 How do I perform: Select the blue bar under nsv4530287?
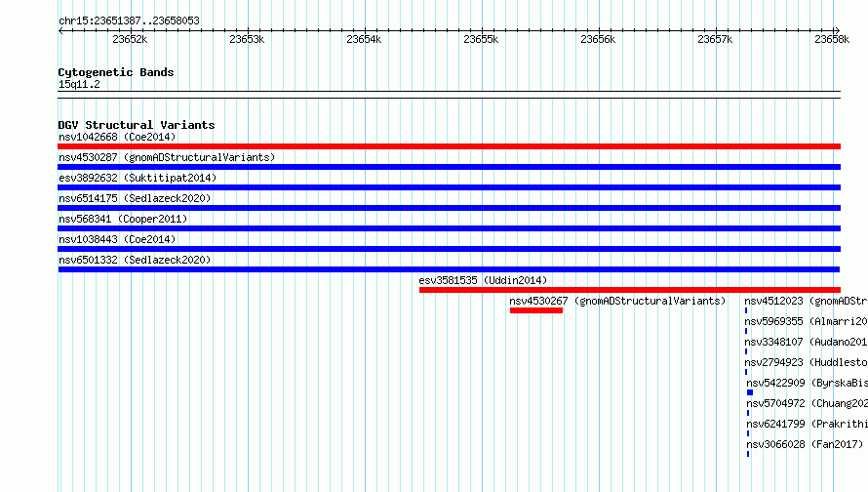click(449, 167)
